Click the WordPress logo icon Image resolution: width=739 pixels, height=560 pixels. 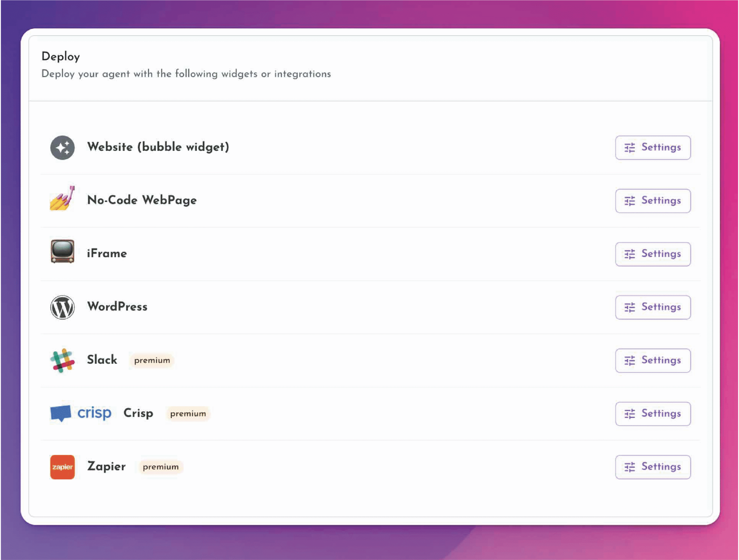[x=63, y=307]
